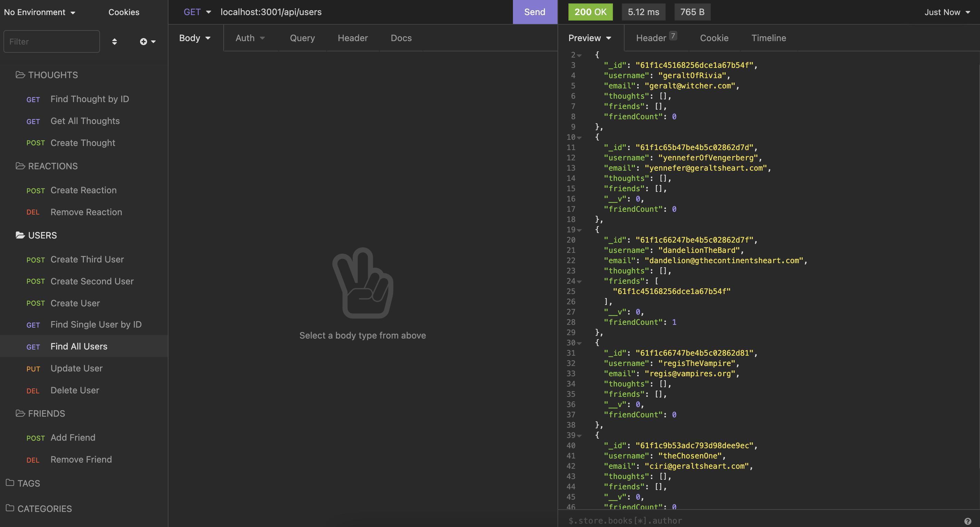
Task: Collapse JSON object at line 30
Action: 579,343
